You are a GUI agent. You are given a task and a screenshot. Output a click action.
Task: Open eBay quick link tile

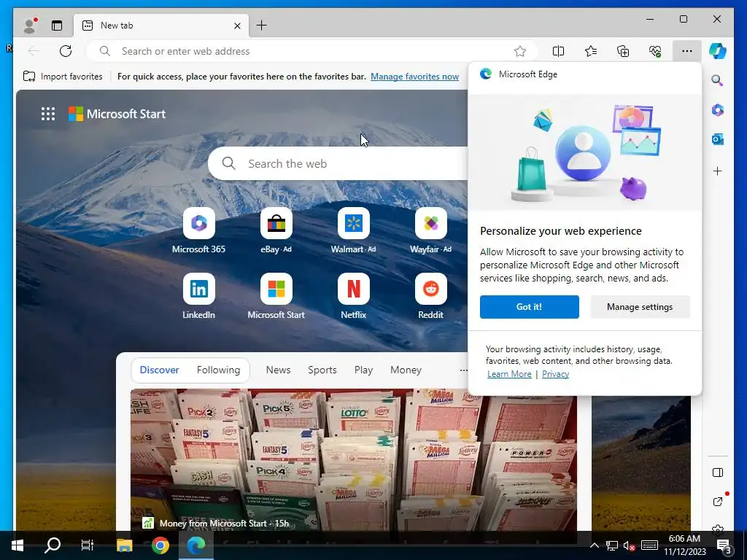276,230
